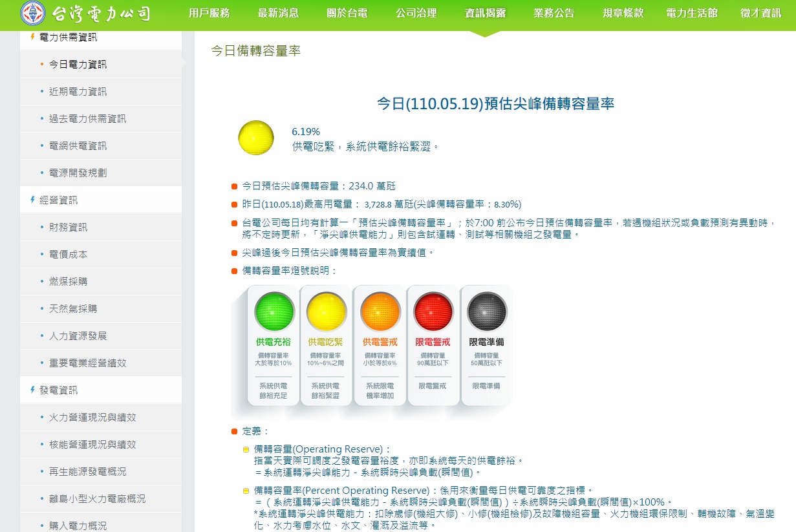Click the yellow status light beside 6.19%
The height and width of the screenshot is (532, 796).
pos(256,137)
